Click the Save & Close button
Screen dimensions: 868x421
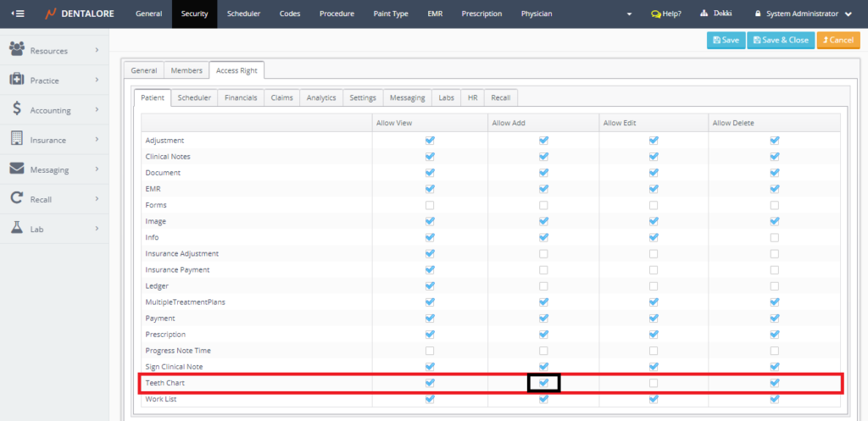click(780, 40)
